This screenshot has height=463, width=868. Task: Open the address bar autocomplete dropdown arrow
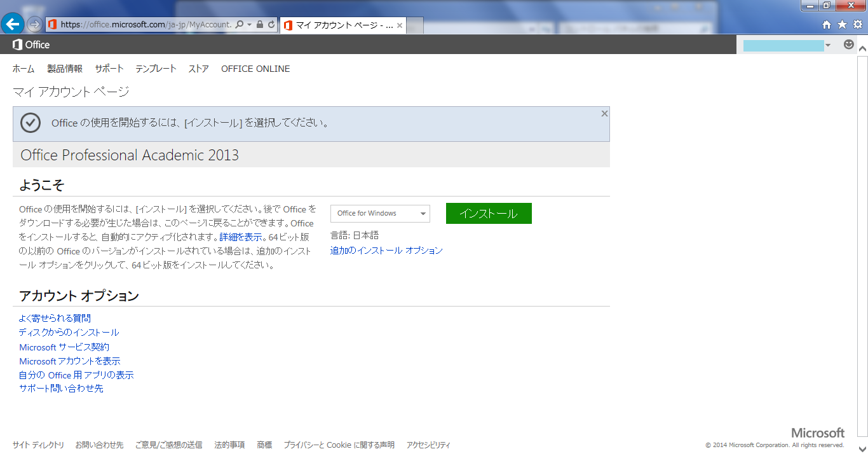250,25
